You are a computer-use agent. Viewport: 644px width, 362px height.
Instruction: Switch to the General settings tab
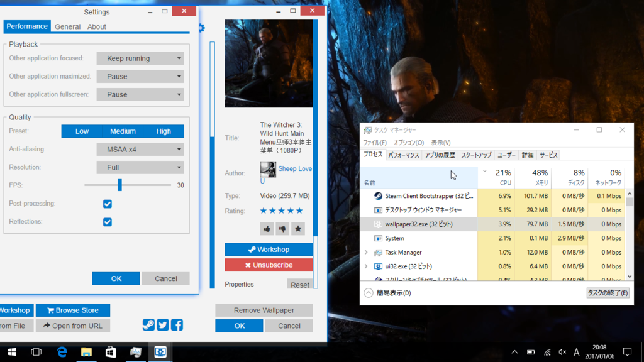pos(68,26)
